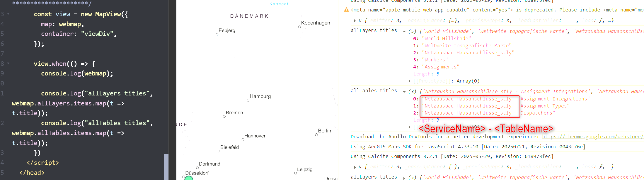This screenshot has width=644, height=180.
Task: Expand the bottom collapsed allLayers titles array
Action: point(404,178)
